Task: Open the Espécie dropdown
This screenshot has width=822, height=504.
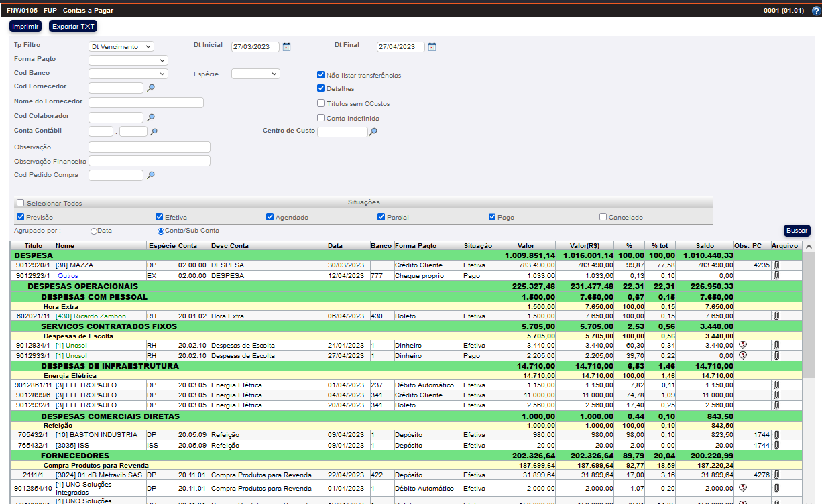Action: [255, 74]
